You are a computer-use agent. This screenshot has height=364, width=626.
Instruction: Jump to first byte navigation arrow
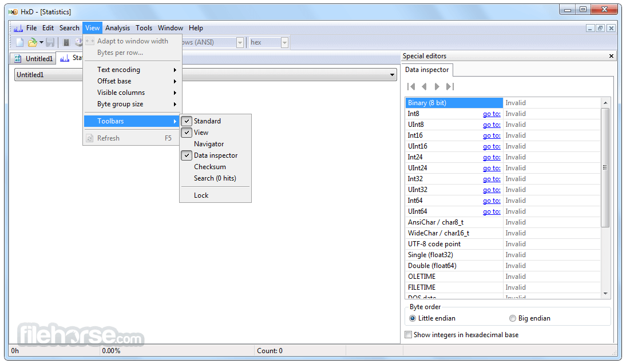(x=411, y=86)
